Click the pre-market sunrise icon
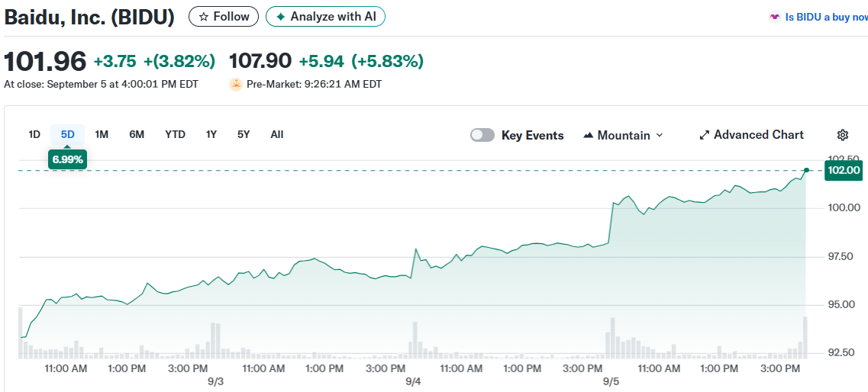Image resolution: width=868 pixels, height=392 pixels. pyautogui.click(x=236, y=85)
